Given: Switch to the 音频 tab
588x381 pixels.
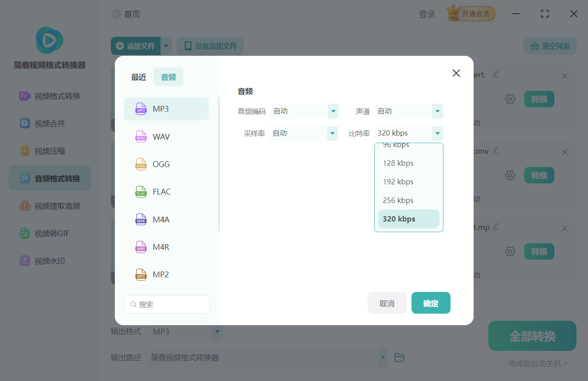Looking at the screenshot, I should click(168, 77).
